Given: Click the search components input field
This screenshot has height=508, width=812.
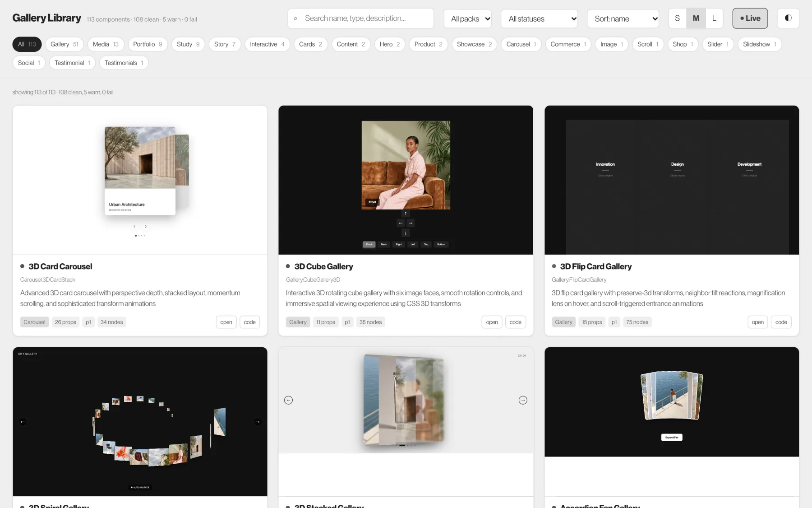Looking at the screenshot, I should coord(361,19).
